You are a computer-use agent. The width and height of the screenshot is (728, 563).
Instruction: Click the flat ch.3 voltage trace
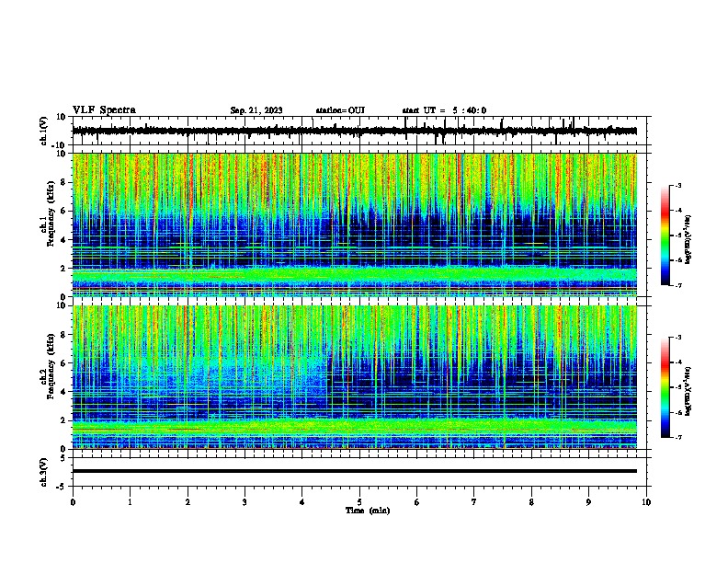[x=355, y=471]
